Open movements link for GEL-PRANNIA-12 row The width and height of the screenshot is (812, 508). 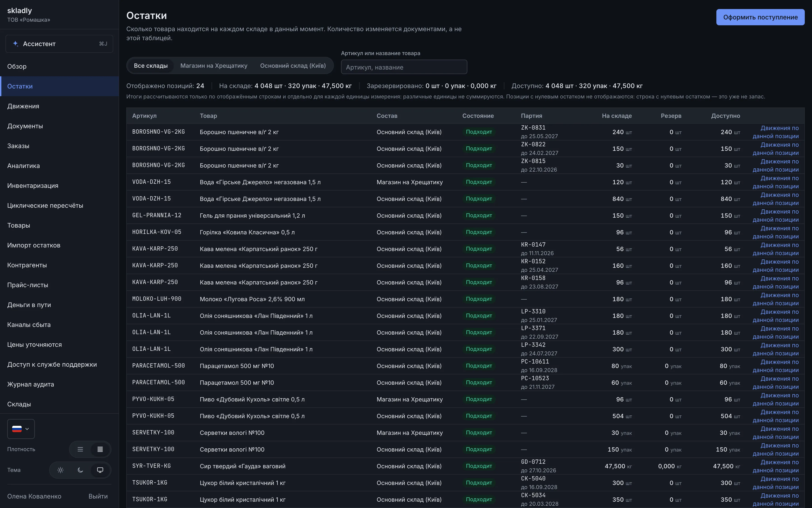pyautogui.click(x=775, y=215)
